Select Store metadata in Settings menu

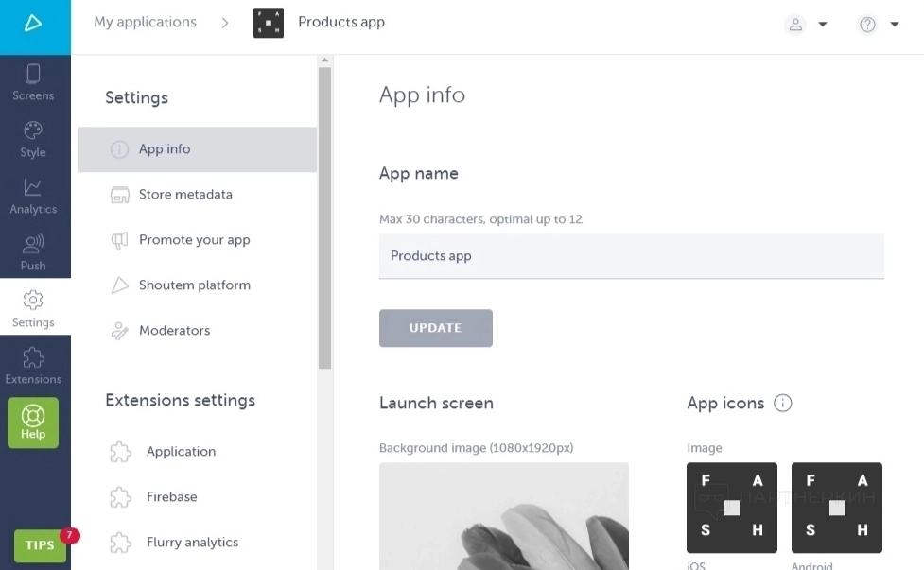tap(185, 195)
